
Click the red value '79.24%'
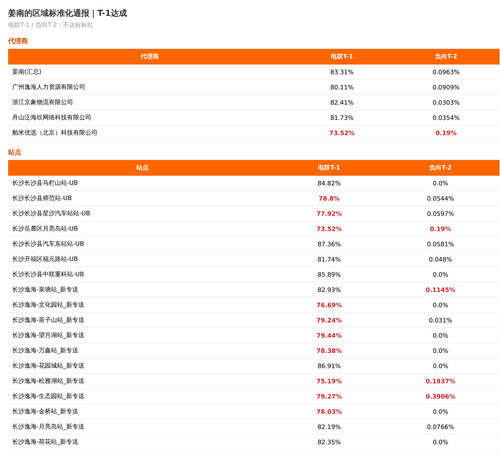pos(329,320)
